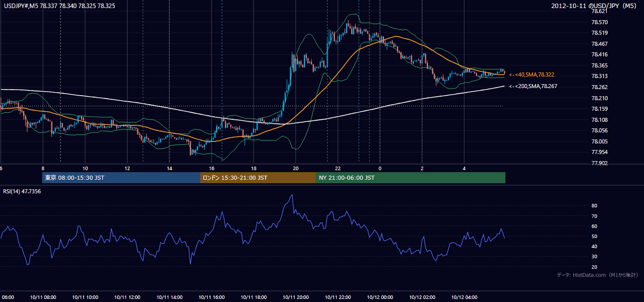Click hour label 22 under price chart
This screenshot has width=644, height=302.
[338, 169]
